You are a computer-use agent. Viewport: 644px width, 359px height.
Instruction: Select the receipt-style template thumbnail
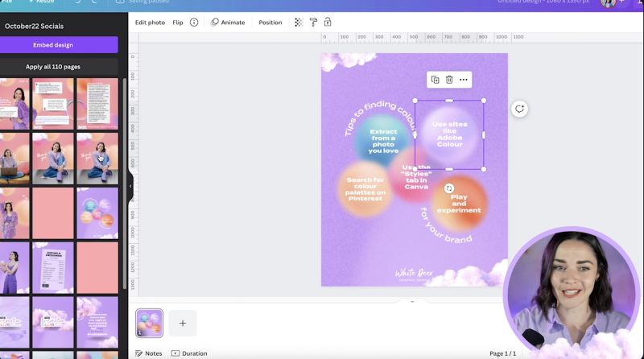pyautogui.click(x=53, y=267)
